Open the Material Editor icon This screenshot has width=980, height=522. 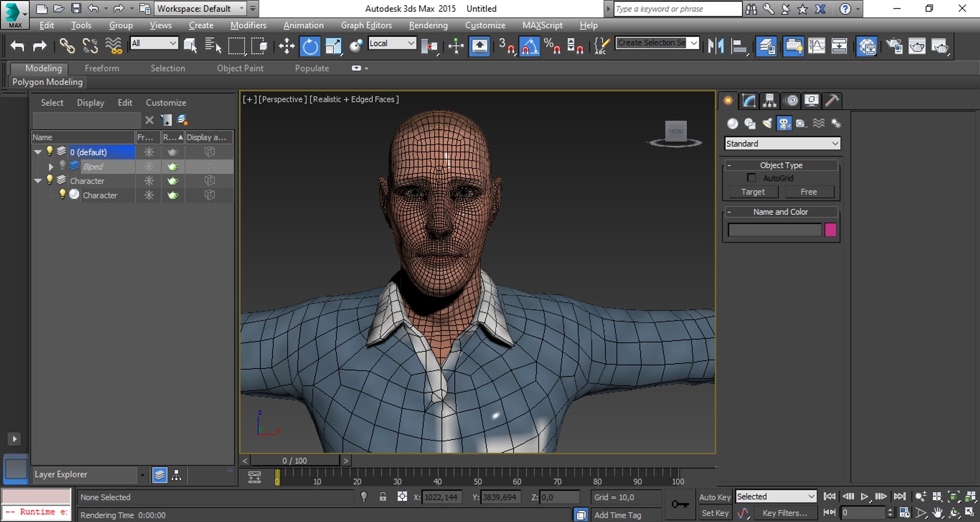[867, 46]
